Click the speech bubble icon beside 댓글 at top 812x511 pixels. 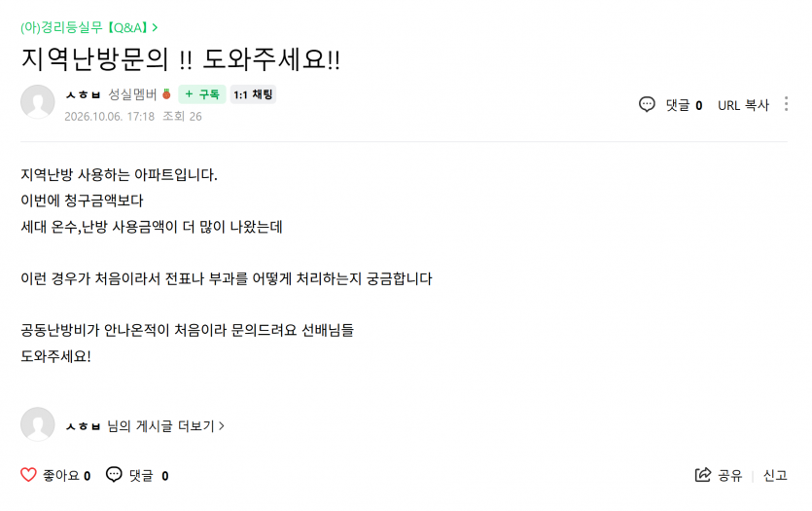[x=647, y=104]
